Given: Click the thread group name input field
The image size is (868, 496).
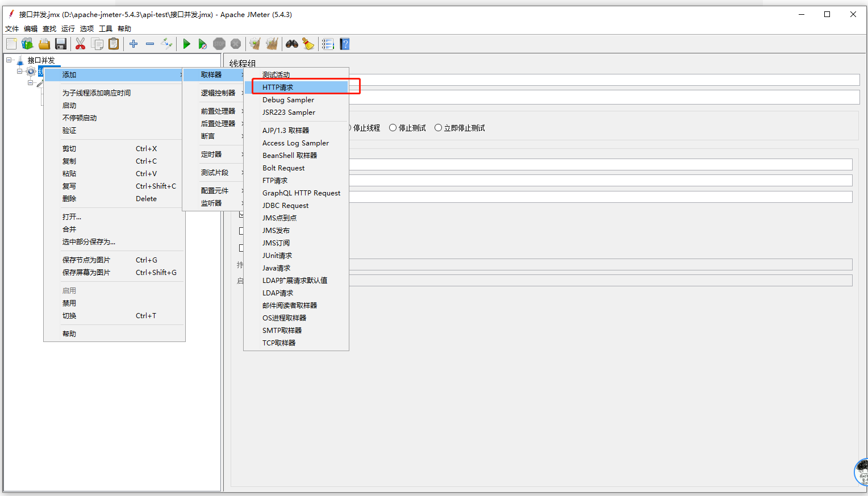Looking at the screenshot, I should click(604, 80).
